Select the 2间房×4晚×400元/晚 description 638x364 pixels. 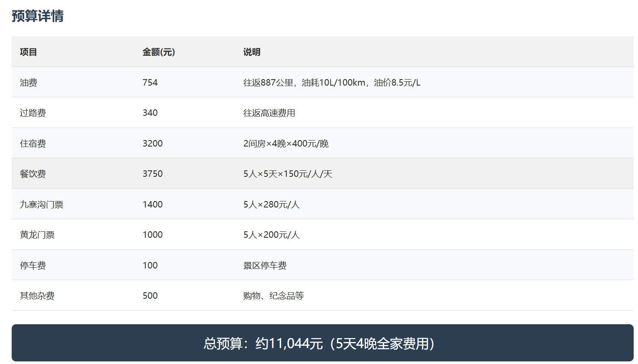click(286, 144)
